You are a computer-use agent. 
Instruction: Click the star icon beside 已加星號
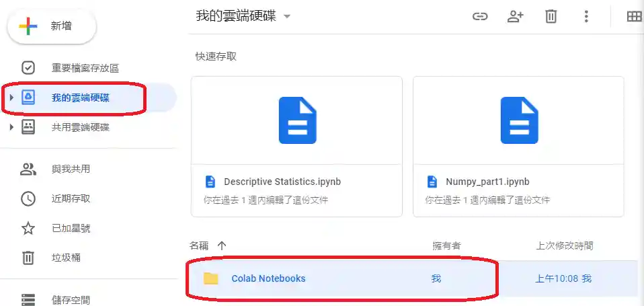pos(28,229)
